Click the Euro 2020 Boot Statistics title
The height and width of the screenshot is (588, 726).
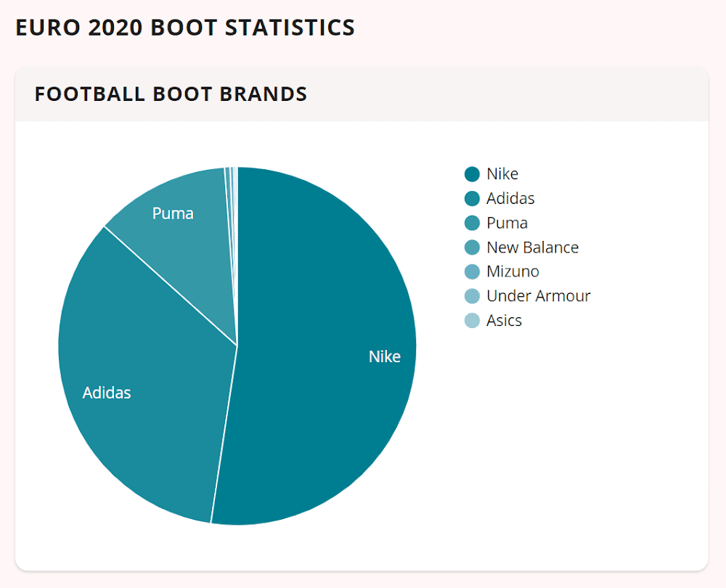tap(185, 28)
